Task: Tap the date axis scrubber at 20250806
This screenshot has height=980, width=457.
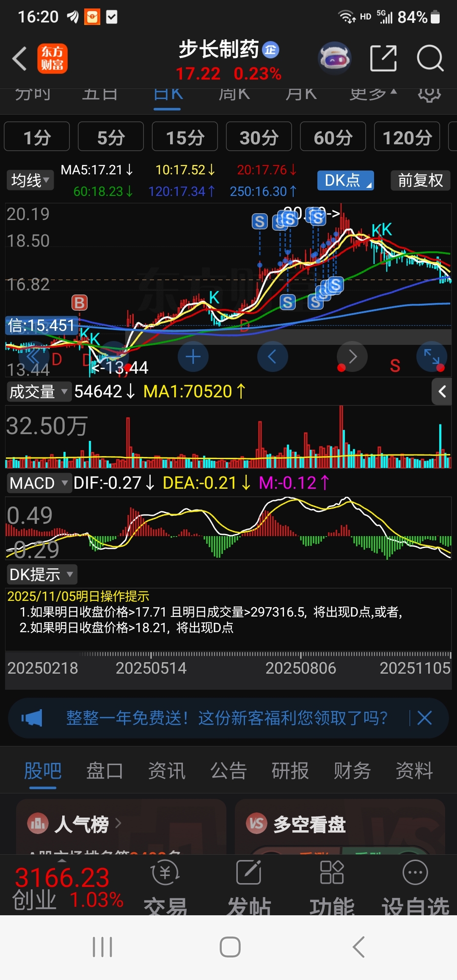Action: click(300, 668)
